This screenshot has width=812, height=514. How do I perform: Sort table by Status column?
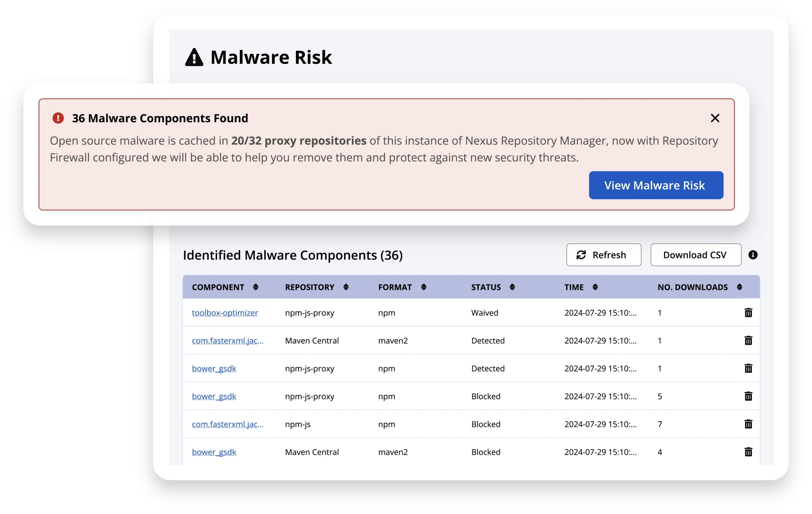(x=512, y=287)
